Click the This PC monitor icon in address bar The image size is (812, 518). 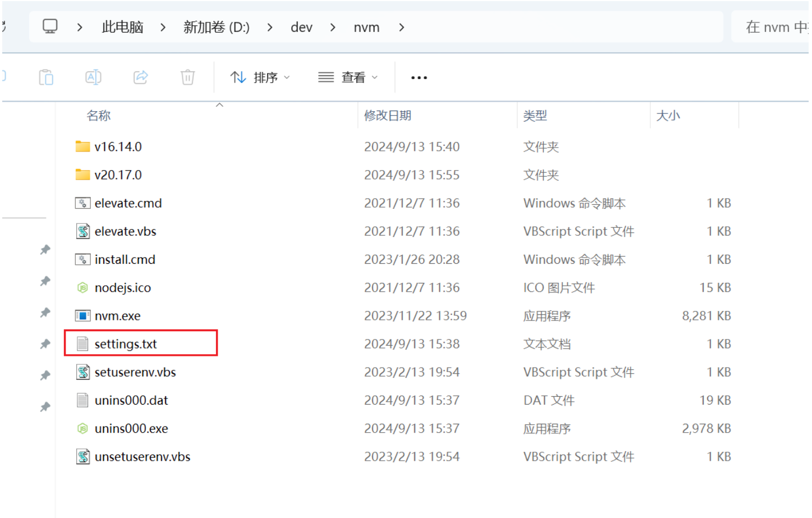tap(50, 26)
